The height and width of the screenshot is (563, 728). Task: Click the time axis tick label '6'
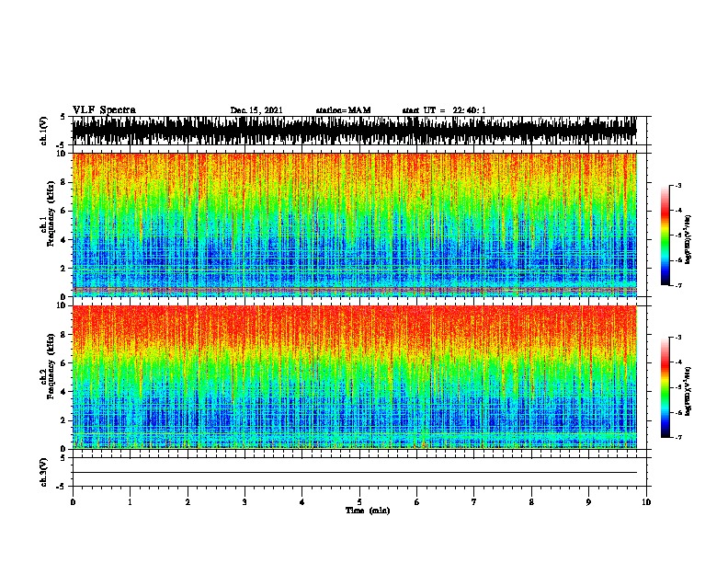(417, 501)
